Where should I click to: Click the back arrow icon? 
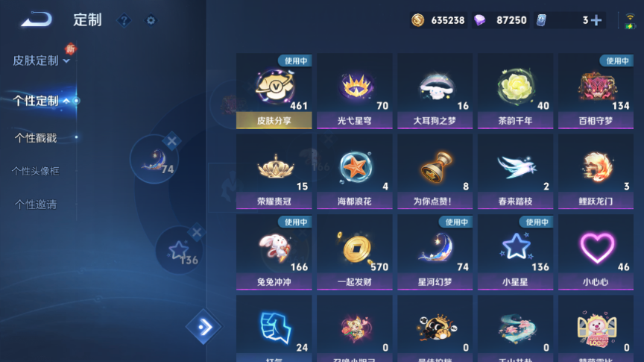click(x=37, y=19)
